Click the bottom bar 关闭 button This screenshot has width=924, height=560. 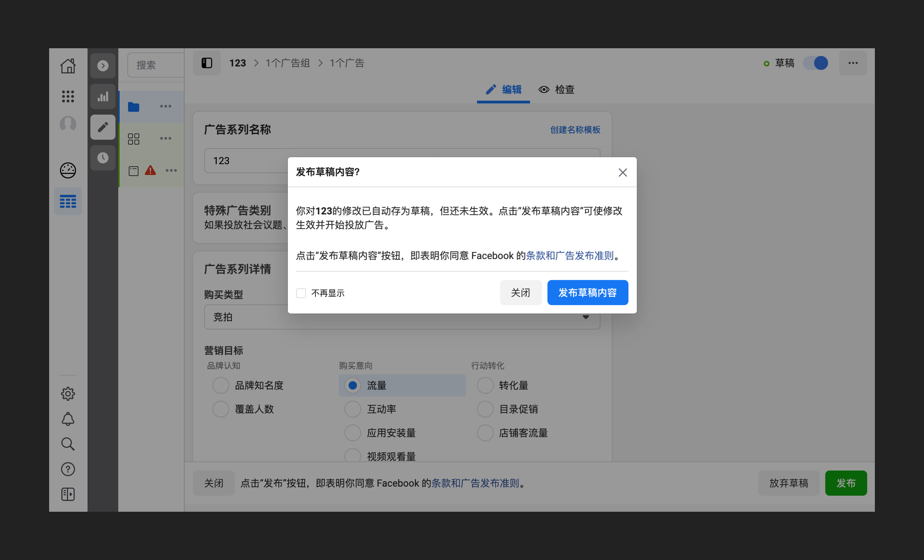point(214,483)
